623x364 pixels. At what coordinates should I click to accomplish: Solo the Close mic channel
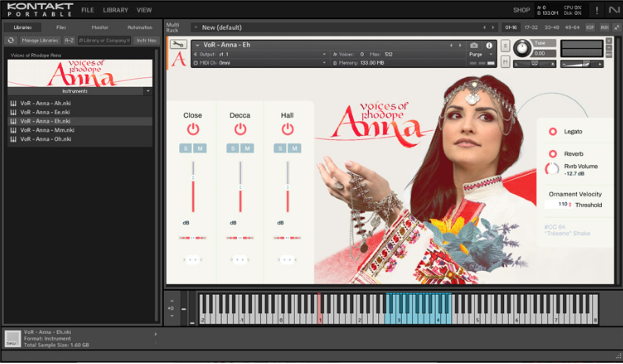coord(186,148)
